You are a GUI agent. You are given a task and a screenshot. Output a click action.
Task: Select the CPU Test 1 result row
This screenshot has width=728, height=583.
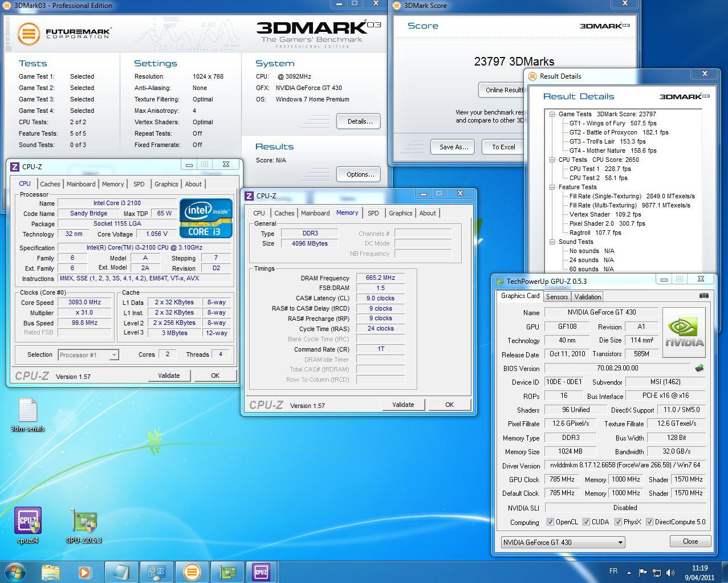point(600,169)
